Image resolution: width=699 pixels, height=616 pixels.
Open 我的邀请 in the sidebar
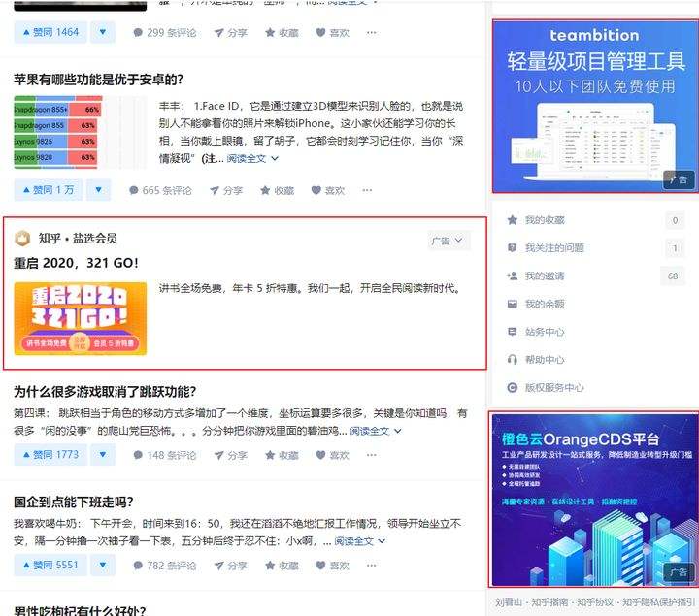coord(595,276)
